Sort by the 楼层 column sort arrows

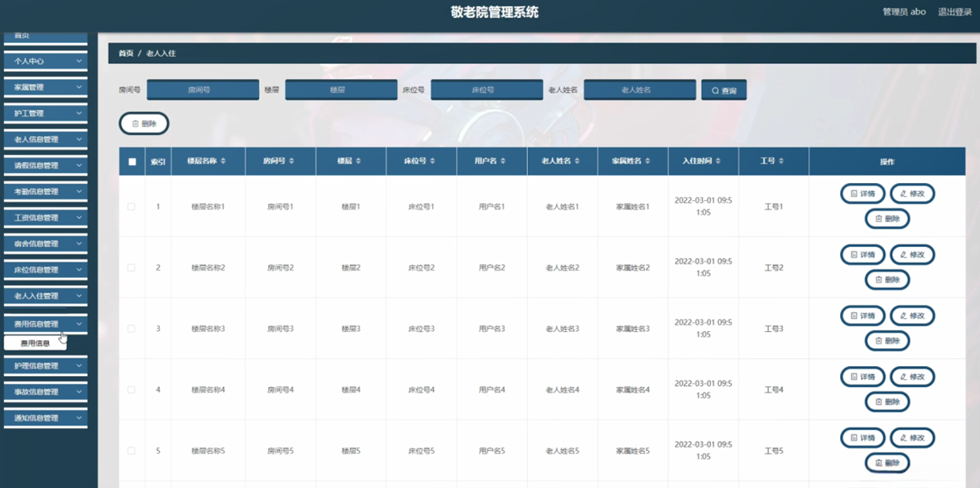coord(359,161)
